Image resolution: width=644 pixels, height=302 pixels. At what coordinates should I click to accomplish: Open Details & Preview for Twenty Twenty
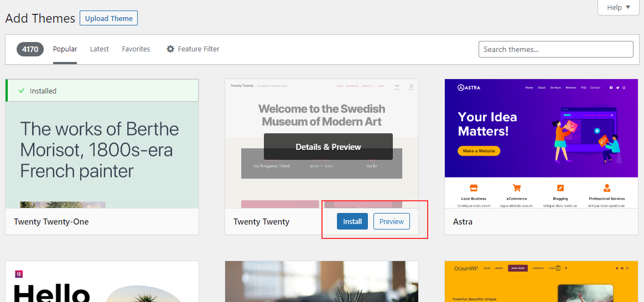(328, 147)
